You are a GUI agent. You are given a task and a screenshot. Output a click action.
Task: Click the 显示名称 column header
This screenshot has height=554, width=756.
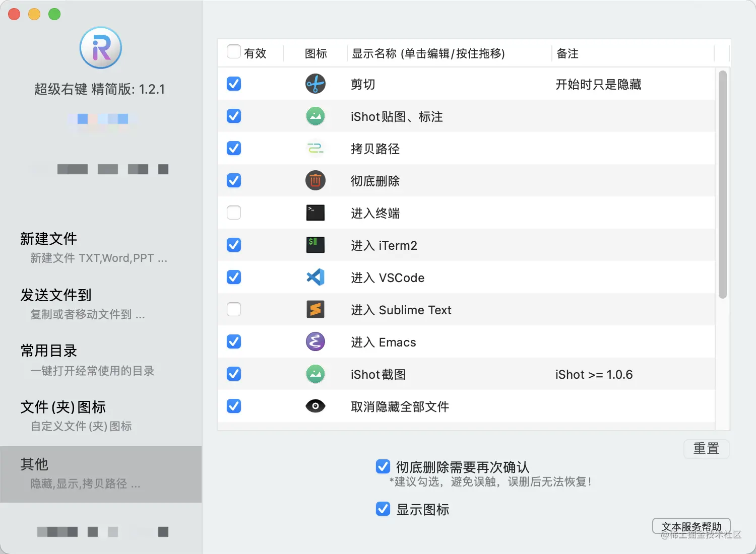pos(428,53)
